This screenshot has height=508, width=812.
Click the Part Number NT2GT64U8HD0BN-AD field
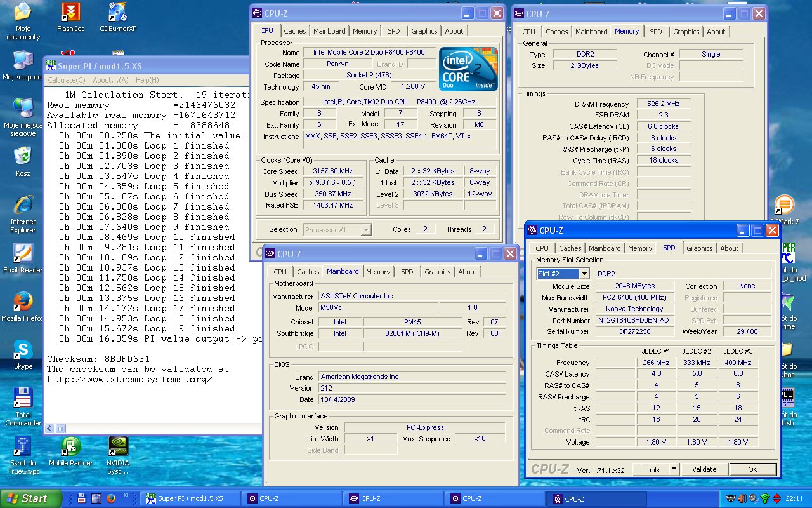click(636, 321)
